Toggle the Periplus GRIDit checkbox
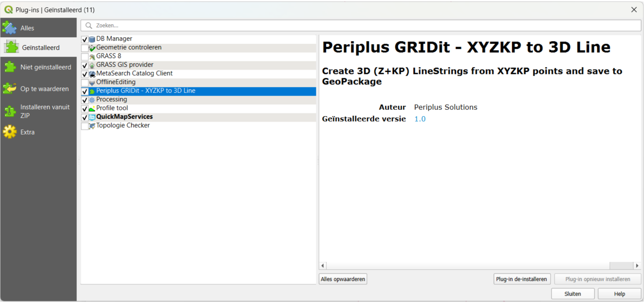Screen dimensions: 644x302 [85, 91]
